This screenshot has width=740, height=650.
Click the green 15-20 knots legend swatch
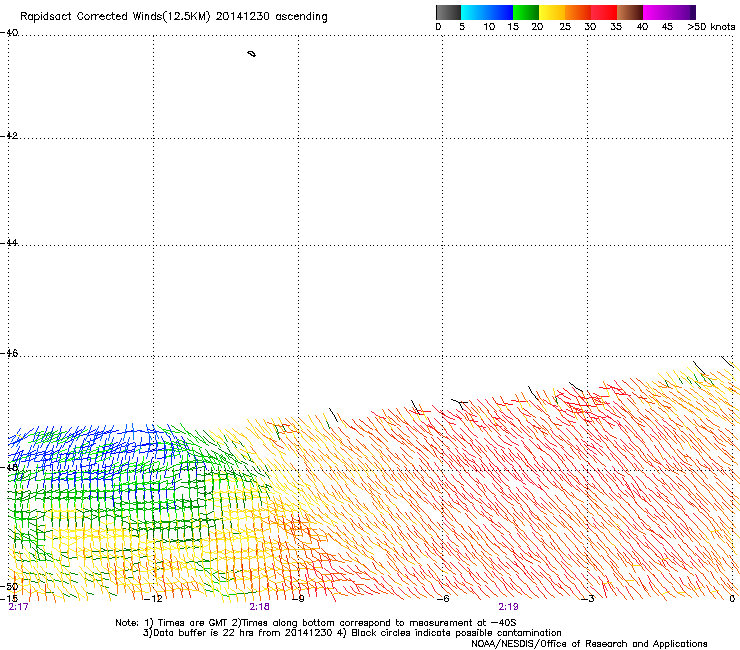[x=526, y=12]
